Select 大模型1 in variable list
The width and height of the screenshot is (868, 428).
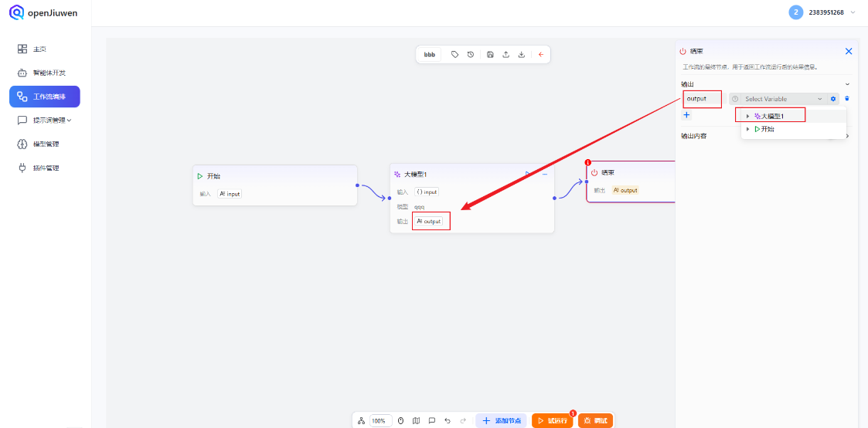(770, 116)
